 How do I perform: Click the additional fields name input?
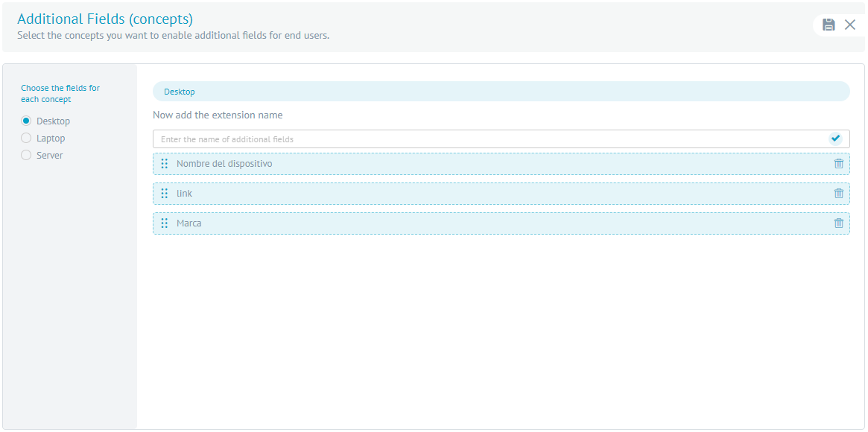point(490,139)
